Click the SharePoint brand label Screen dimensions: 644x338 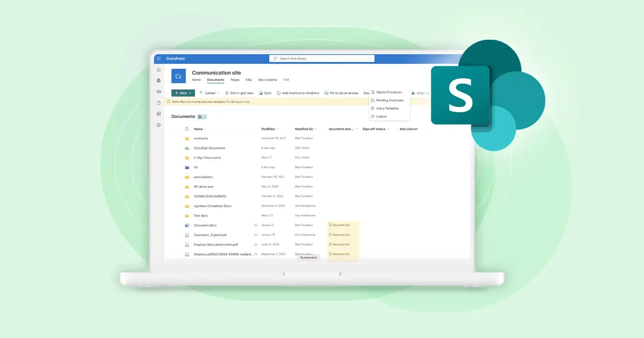click(x=175, y=58)
